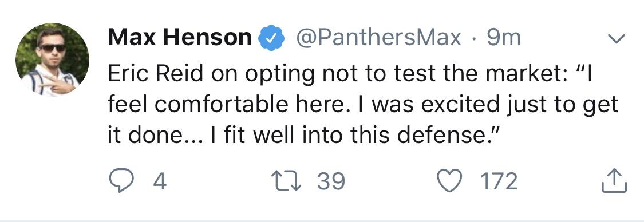View the 39 retweets count
Viewport: 644px width, 222px height.
point(331,181)
